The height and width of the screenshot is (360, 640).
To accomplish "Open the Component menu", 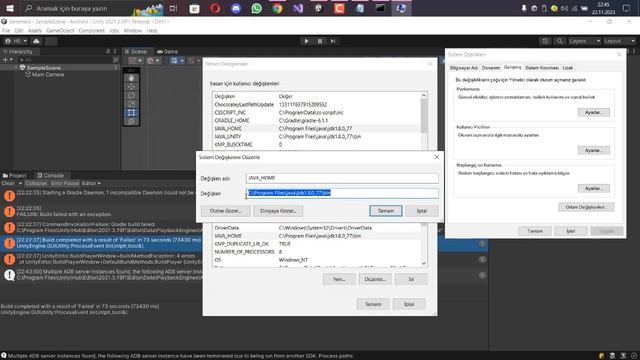I will tap(91, 31).
